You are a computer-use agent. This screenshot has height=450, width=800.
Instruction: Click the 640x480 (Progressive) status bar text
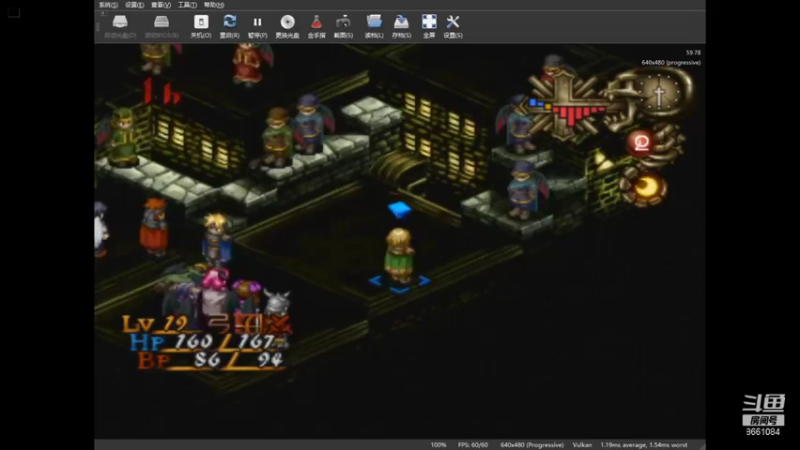pyautogui.click(x=532, y=445)
